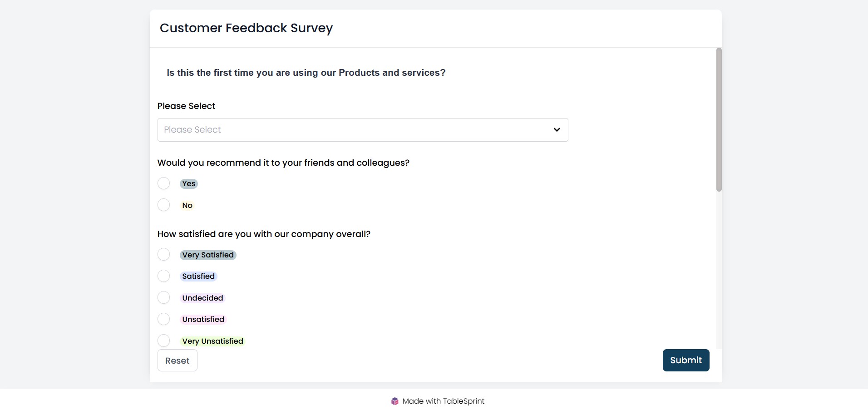Viewport: 868px width, 410px height.
Task: Click the scrollbar track below the thumb
Action: (719, 270)
